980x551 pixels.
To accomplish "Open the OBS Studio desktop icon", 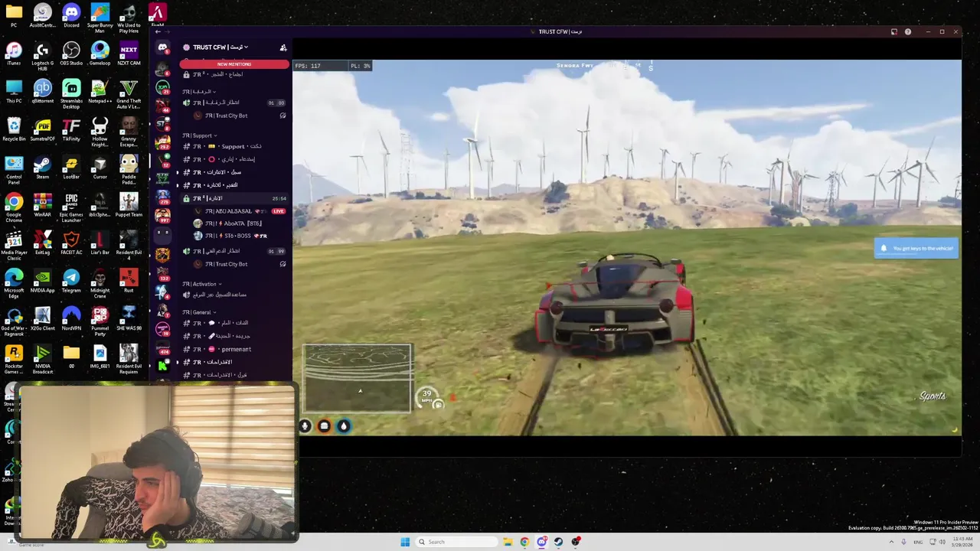I will [x=71, y=53].
